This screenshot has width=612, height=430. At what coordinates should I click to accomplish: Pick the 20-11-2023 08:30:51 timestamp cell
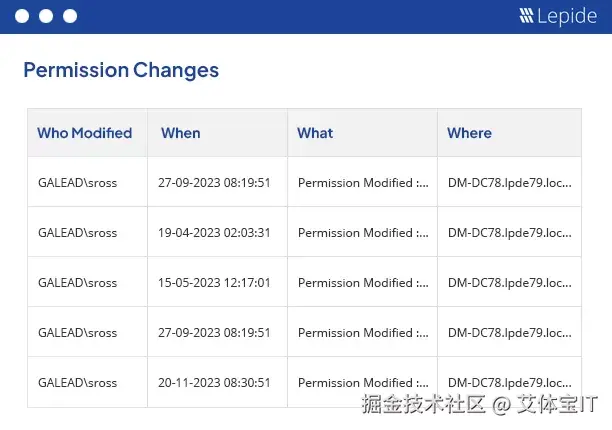click(x=214, y=383)
